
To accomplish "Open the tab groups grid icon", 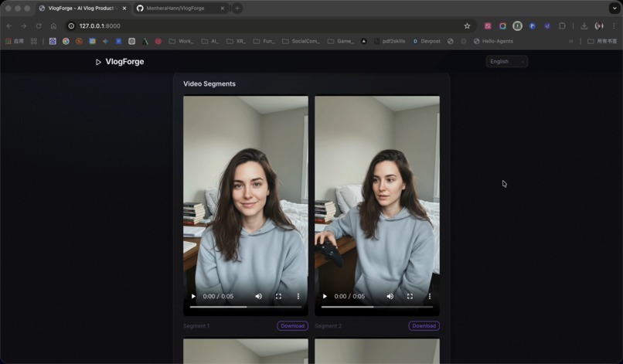I will pos(34,41).
